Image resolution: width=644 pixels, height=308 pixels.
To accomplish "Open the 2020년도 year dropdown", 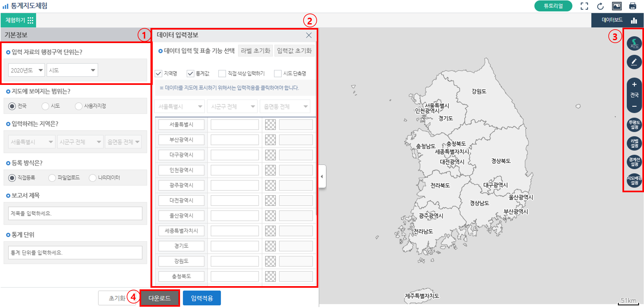I will (26, 70).
